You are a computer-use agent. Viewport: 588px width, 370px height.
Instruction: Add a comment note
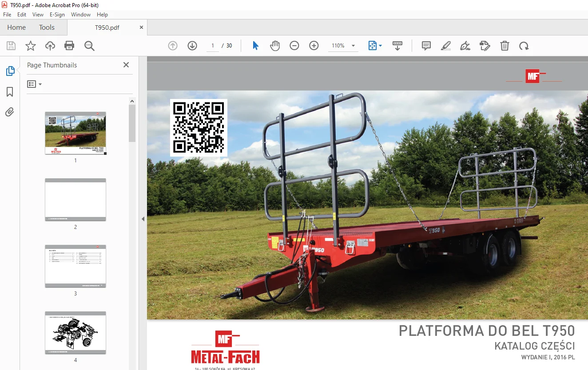point(426,46)
